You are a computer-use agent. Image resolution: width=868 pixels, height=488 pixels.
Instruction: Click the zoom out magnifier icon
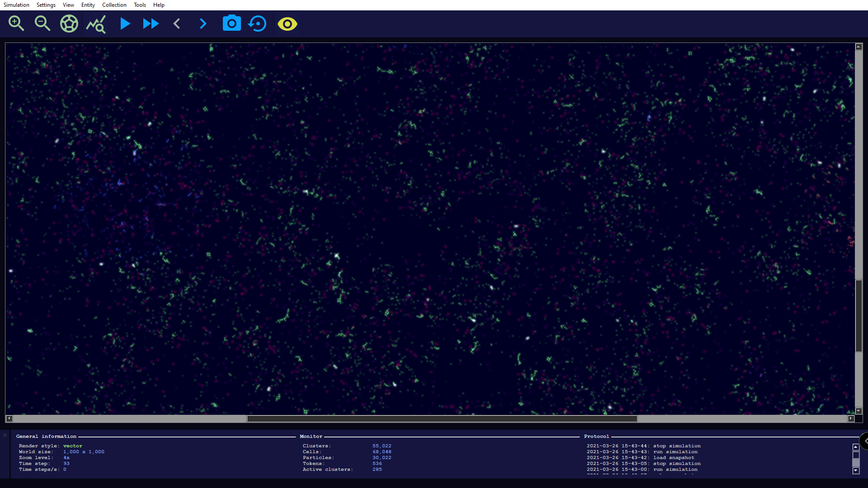pos(42,23)
